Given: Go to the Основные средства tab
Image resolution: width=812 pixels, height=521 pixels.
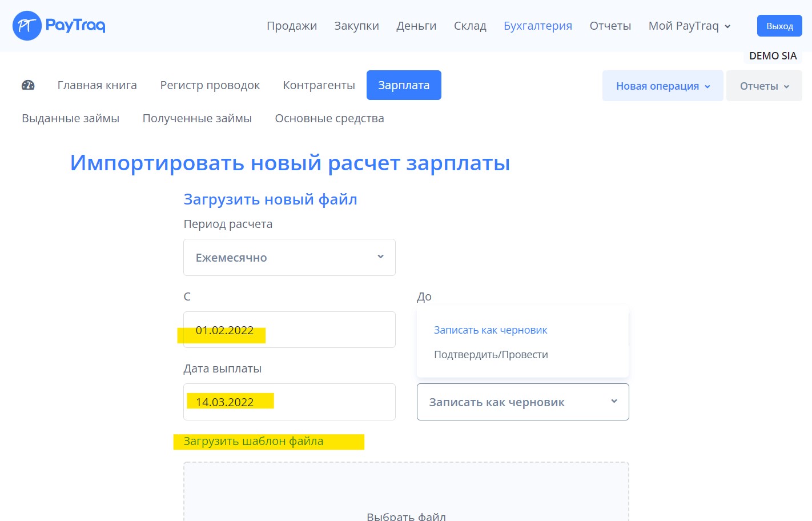Looking at the screenshot, I should (x=329, y=118).
